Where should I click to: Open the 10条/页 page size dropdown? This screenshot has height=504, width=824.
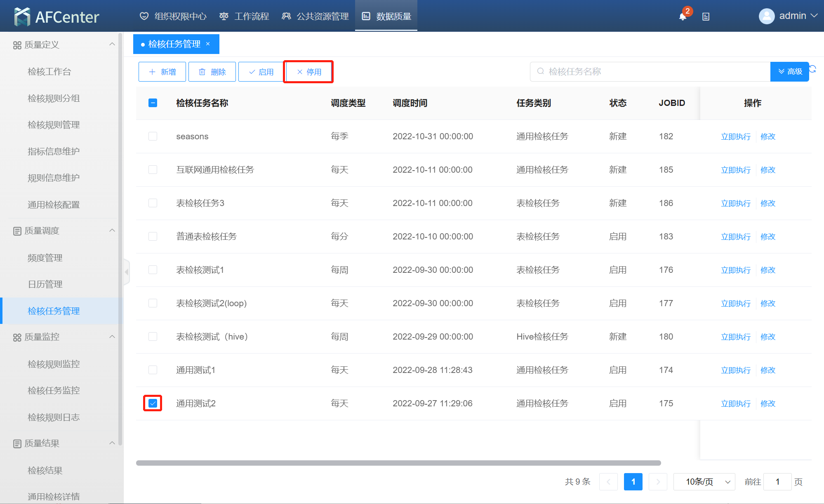704,482
